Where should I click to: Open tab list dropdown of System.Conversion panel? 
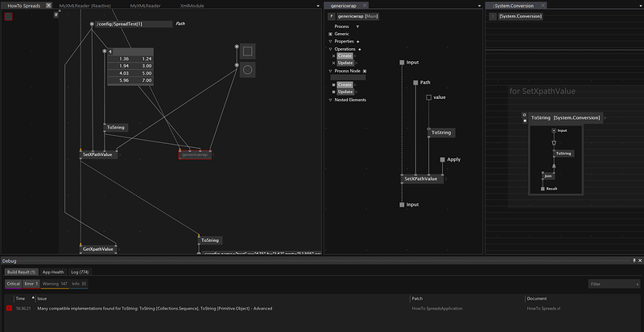pyautogui.click(x=640, y=6)
